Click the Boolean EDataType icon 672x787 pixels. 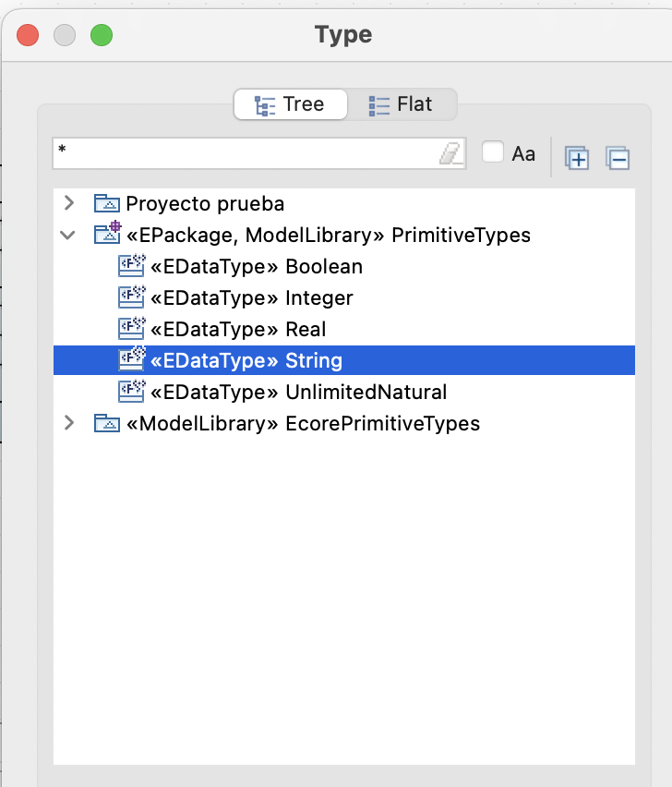point(132,267)
